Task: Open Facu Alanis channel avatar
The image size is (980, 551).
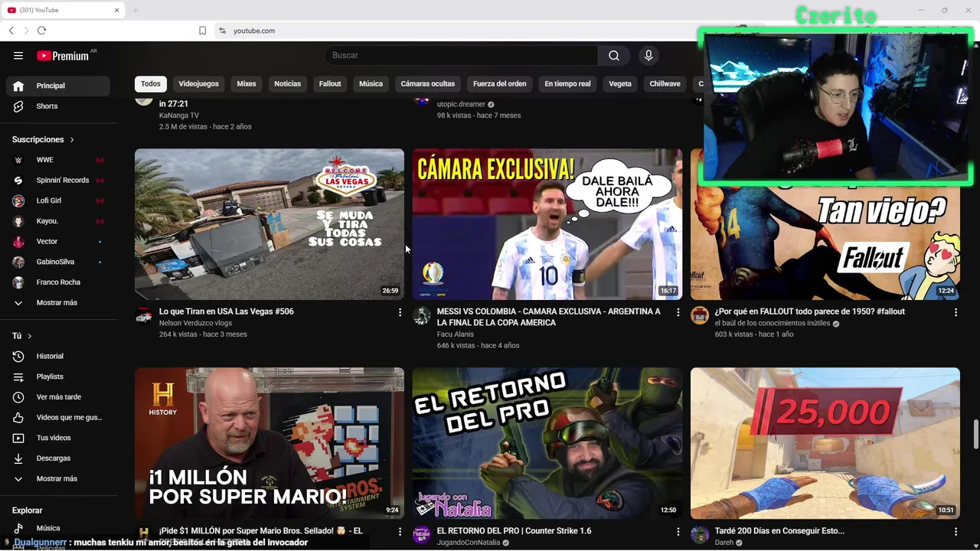Action: (421, 315)
